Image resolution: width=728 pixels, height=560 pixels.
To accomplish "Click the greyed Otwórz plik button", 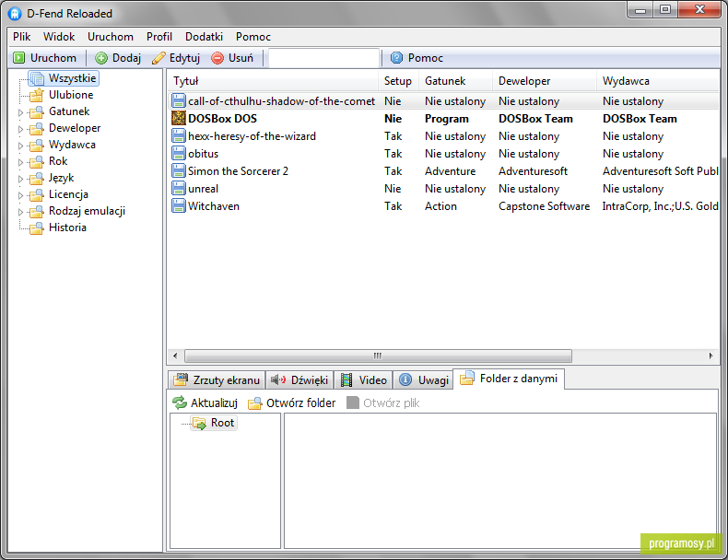I will (x=383, y=402).
